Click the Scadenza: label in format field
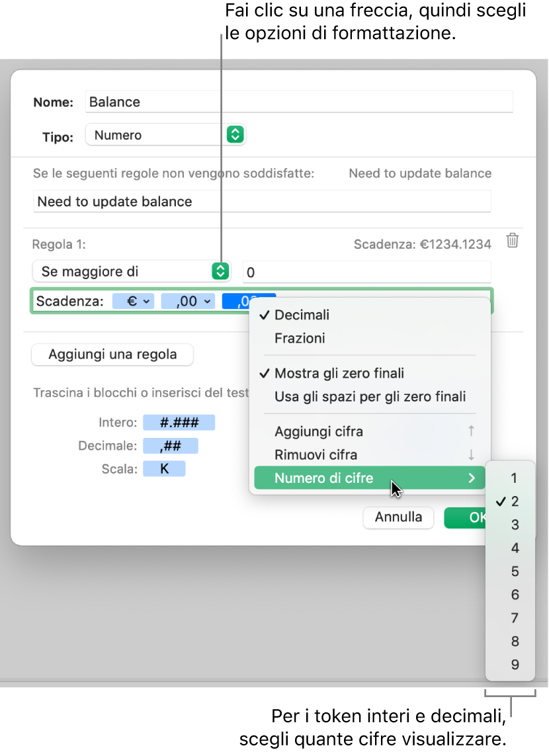Image resolution: width=549 pixels, height=756 pixels. coord(70,302)
